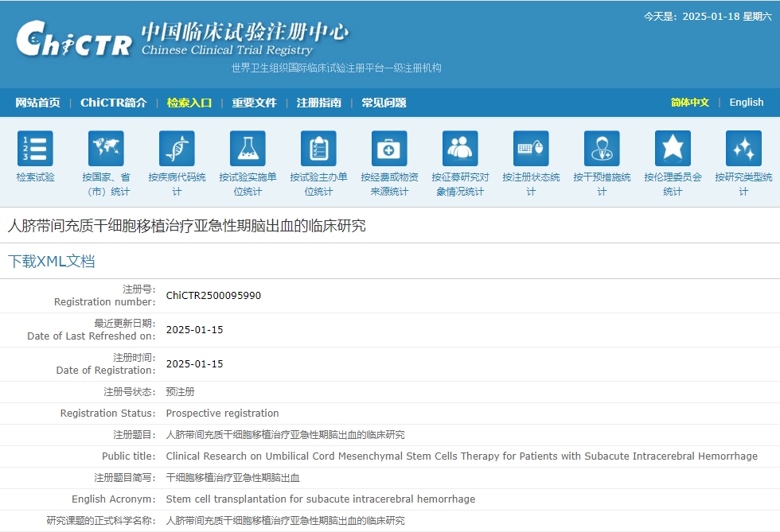Image resolution: width=780 pixels, height=532 pixels.
Task: Select 检索入口 in navigation bar
Action: click(x=189, y=103)
